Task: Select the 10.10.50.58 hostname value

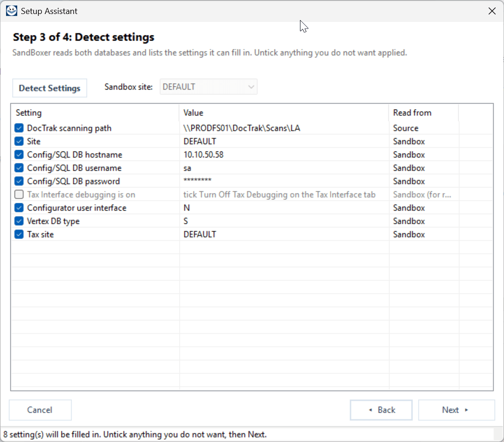Action: click(x=204, y=155)
